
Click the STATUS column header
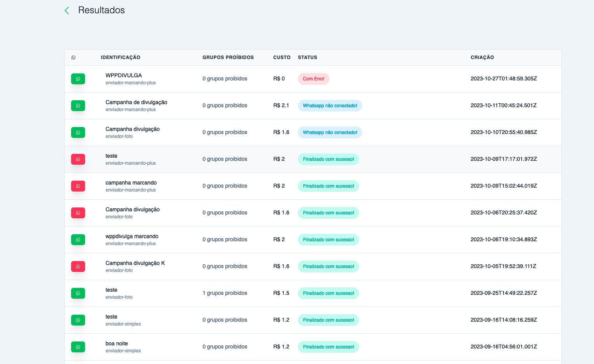coord(307,57)
